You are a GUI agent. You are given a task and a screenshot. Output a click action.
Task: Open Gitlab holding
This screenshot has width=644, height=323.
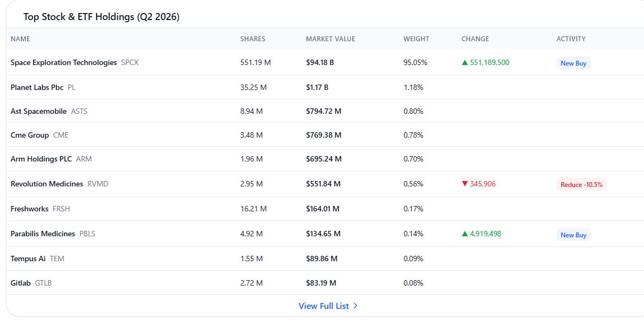tap(21, 282)
